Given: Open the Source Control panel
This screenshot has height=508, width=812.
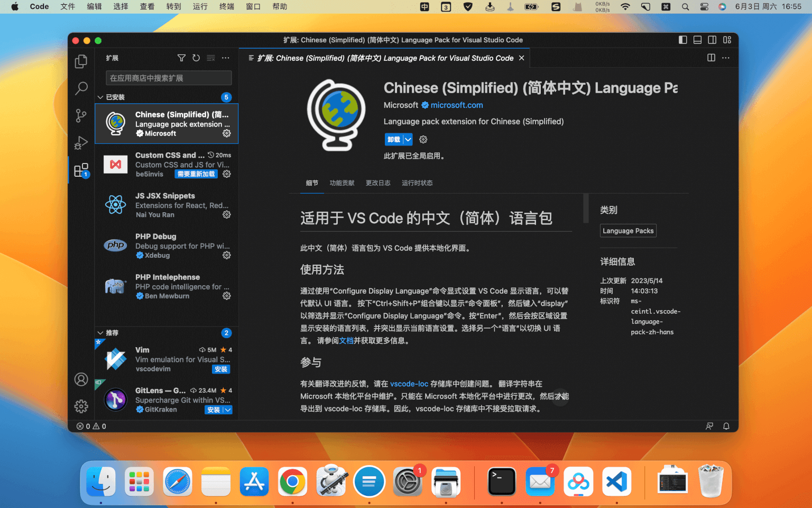Looking at the screenshot, I should coord(81,115).
